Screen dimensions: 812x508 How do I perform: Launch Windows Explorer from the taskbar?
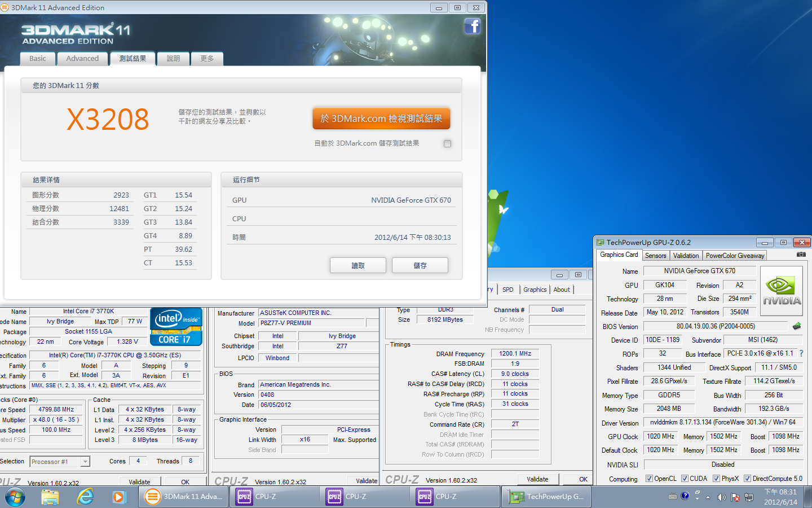(50, 497)
